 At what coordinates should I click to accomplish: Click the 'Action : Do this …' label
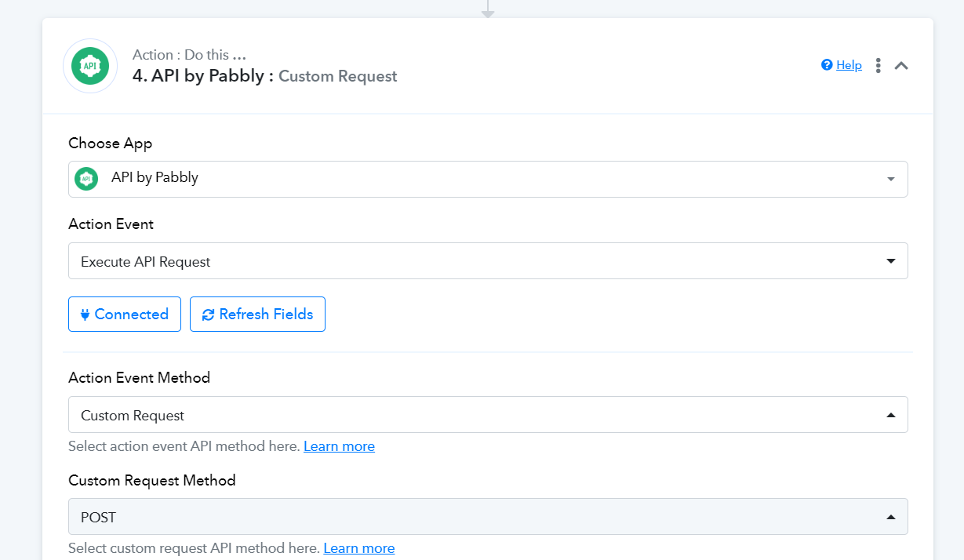pyautogui.click(x=190, y=55)
